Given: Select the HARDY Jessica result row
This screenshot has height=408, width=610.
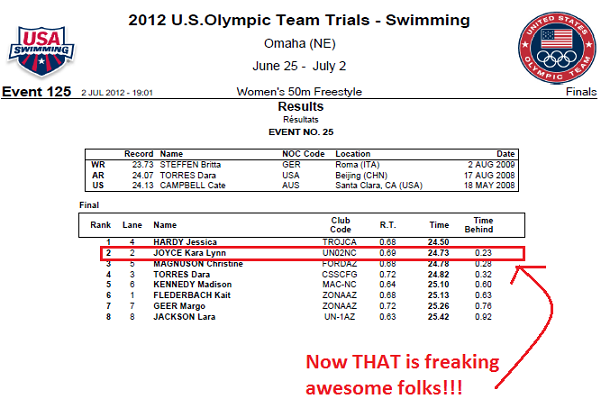Looking at the screenshot, I should [300, 242].
